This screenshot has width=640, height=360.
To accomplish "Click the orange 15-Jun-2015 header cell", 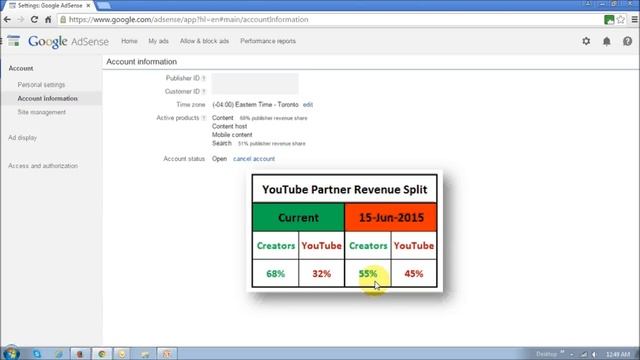I will click(x=391, y=217).
